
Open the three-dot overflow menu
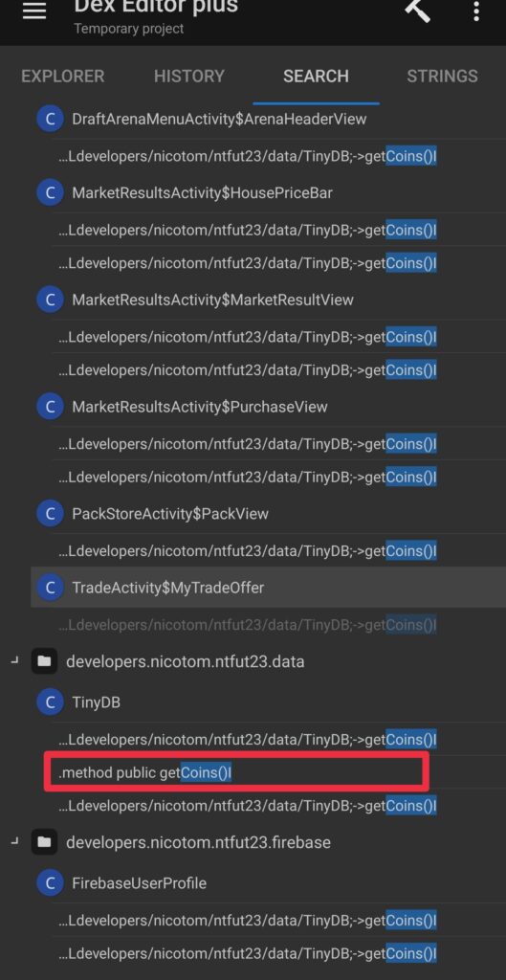click(x=476, y=11)
